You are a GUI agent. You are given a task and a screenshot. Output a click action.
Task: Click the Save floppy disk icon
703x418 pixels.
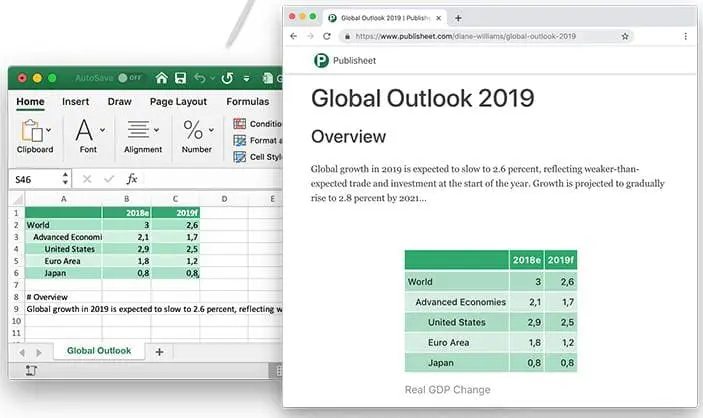[x=180, y=78]
